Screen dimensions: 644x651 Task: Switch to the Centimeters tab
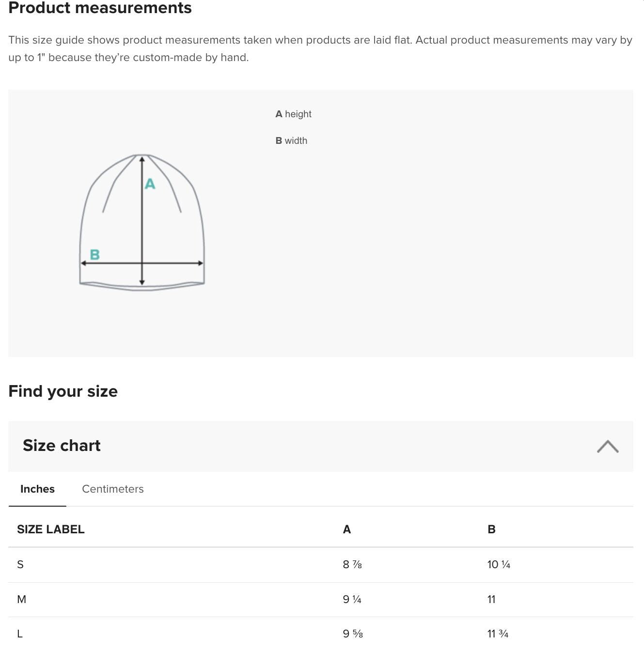(x=112, y=489)
